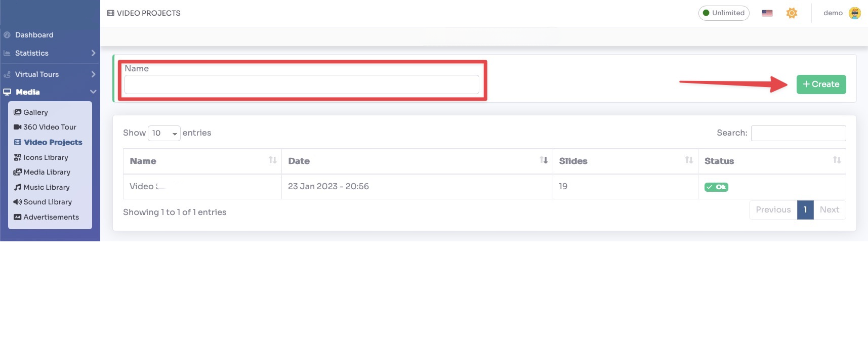
Task: Open the show entries count dropdown
Action: [x=164, y=133]
